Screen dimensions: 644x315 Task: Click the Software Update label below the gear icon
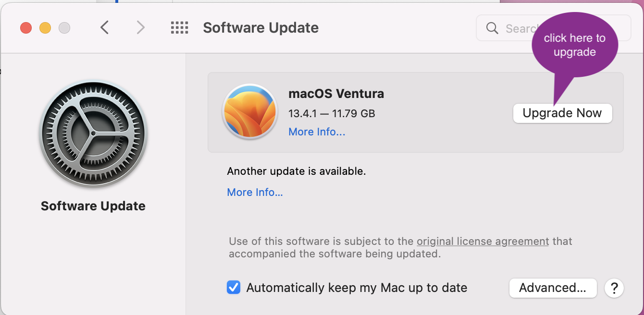pyautogui.click(x=93, y=206)
